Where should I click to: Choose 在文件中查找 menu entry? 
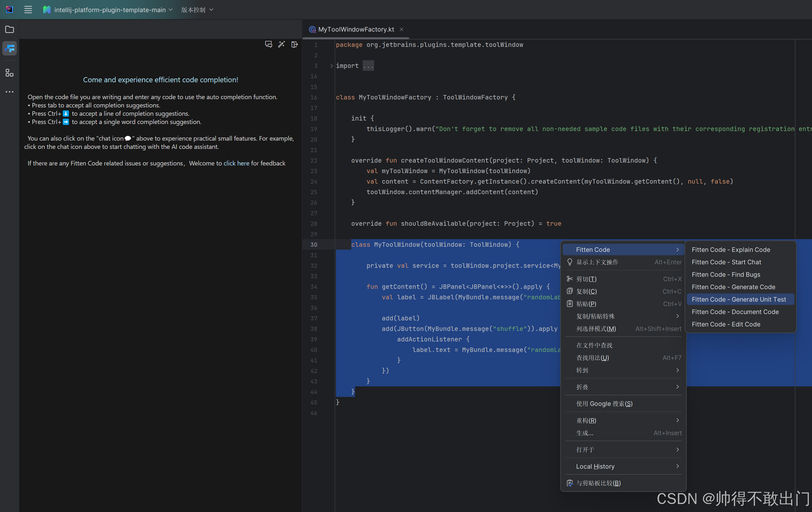tap(623, 345)
